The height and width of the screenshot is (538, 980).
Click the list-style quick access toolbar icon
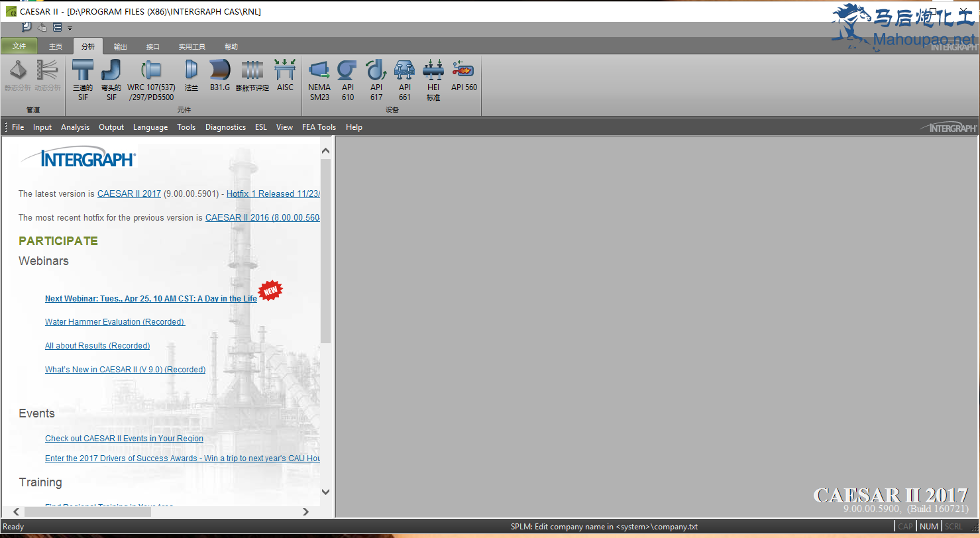(x=58, y=27)
